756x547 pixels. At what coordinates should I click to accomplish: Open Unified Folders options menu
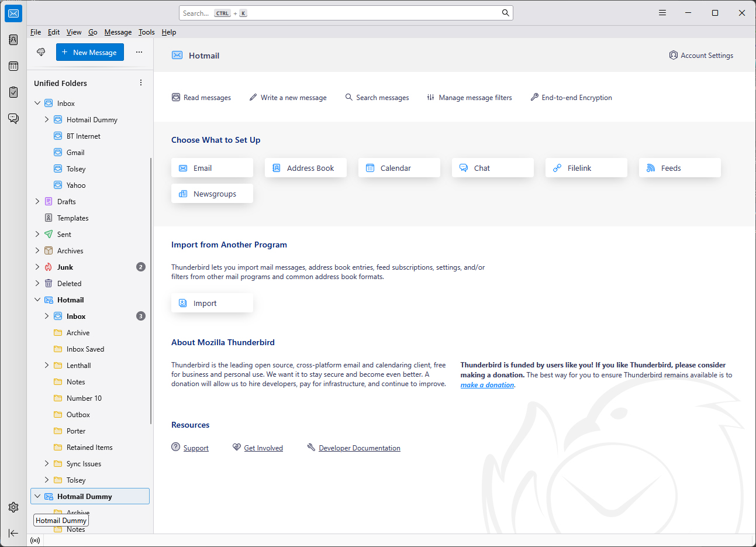141,83
